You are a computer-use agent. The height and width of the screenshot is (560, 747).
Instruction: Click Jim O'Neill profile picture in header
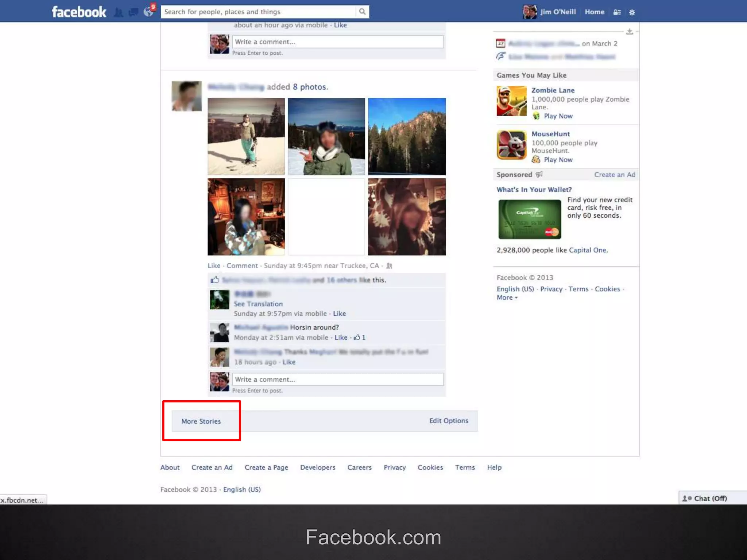[x=530, y=12]
